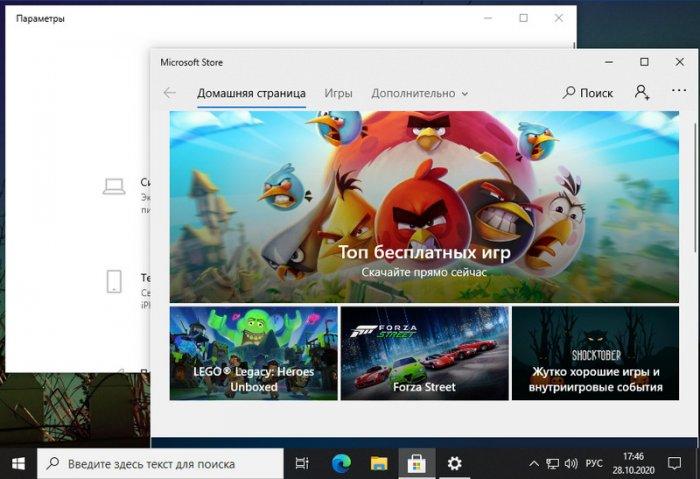Open the Топ бесплатных игр banner
This screenshot has height=479, width=700.
point(424,207)
